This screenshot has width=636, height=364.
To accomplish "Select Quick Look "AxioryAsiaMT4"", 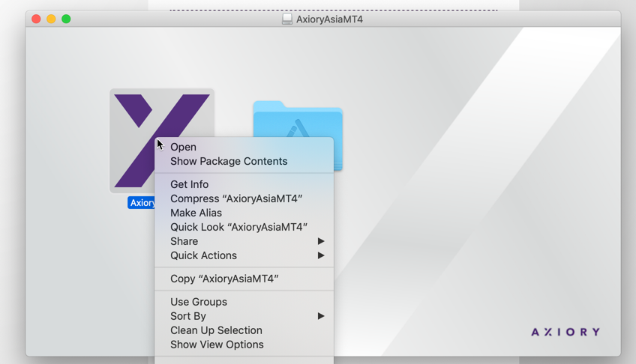I will tap(244, 227).
